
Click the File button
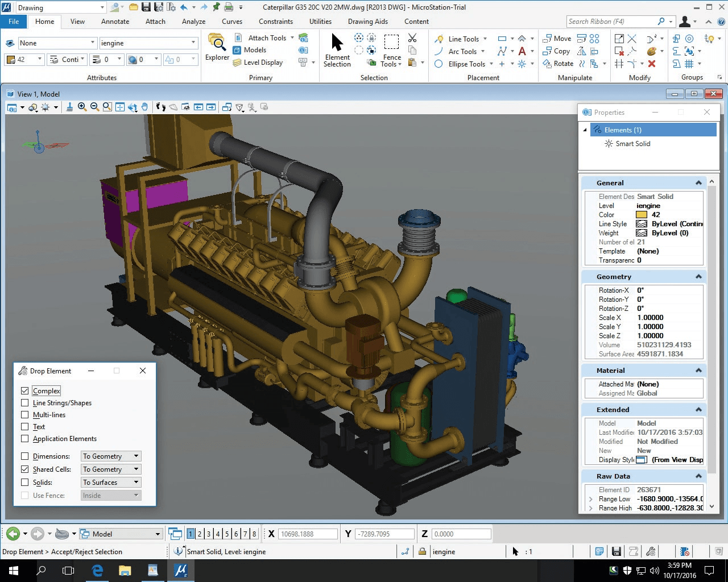[14, 22]
